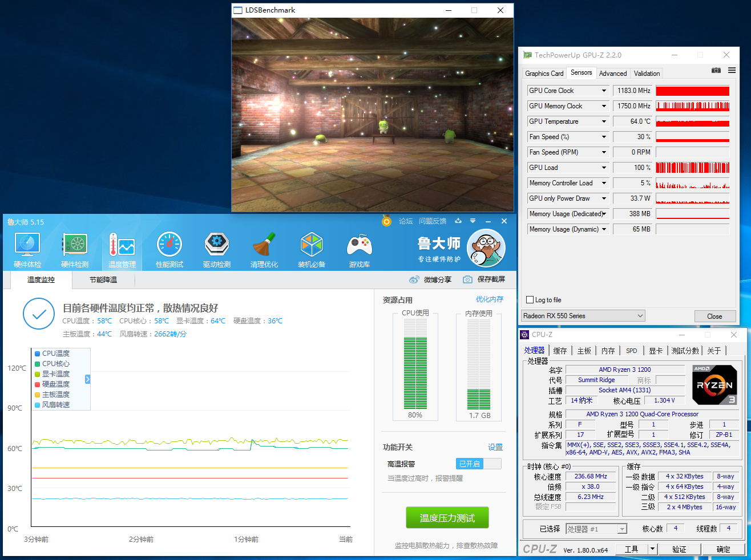Toggle CPU核心 legend series
This screenshot has width=751, height=560.
(x=52, y=364)
